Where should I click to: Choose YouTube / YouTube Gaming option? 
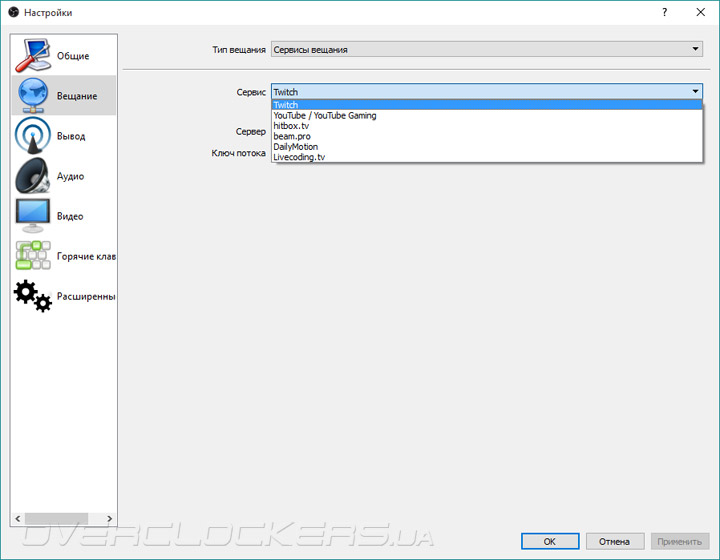pos(487,115)
